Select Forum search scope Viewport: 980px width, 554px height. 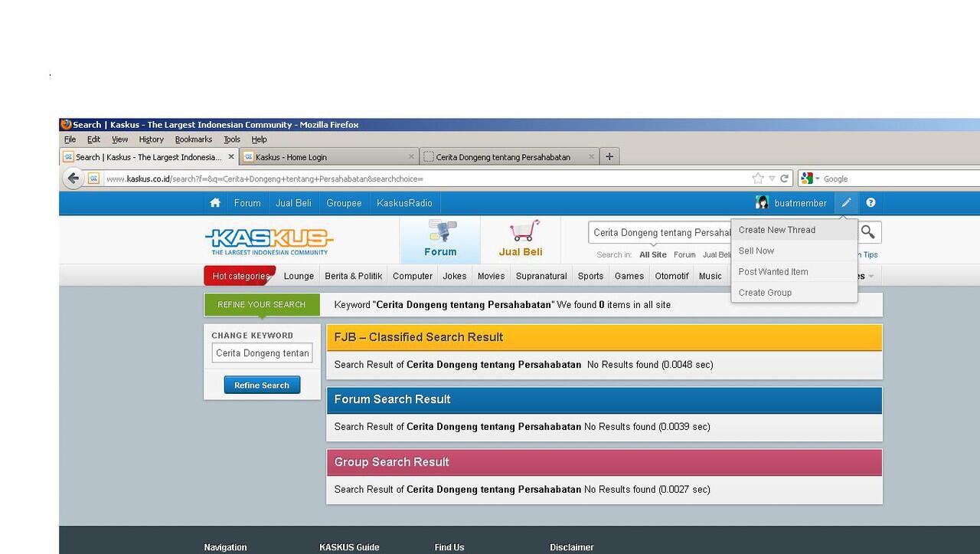click(684, 254)
